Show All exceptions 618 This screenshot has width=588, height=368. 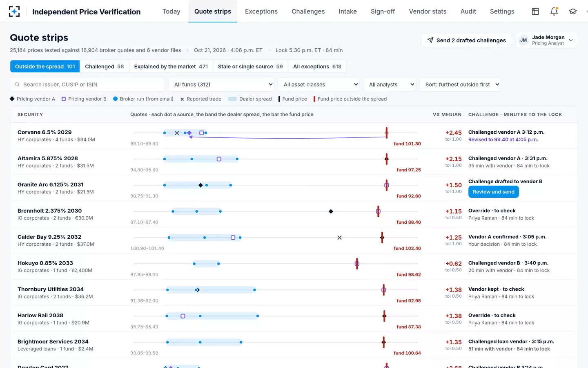click(317, 67)
